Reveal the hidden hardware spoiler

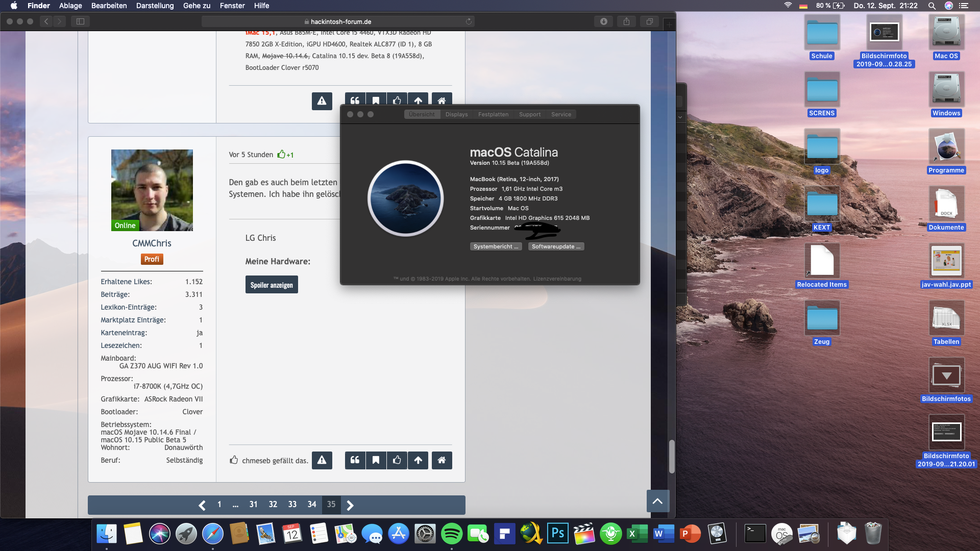pyautogui.click(x=271, y=285)
